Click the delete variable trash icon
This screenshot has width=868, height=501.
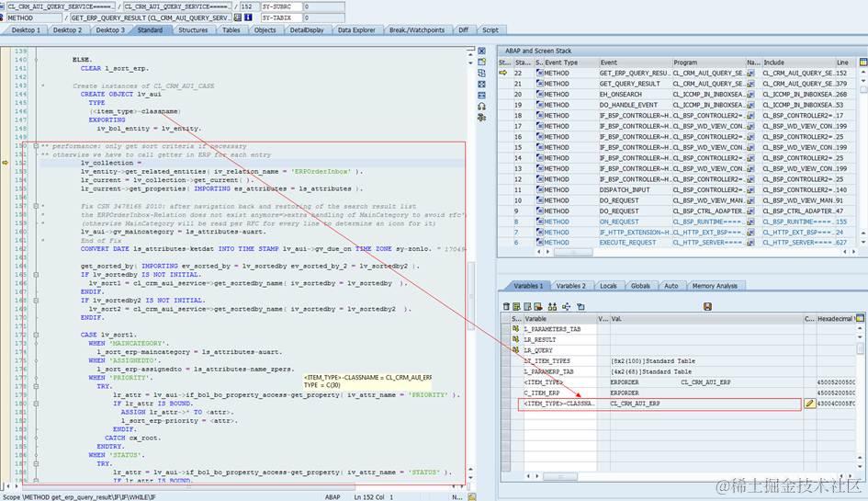click(506, 306)
